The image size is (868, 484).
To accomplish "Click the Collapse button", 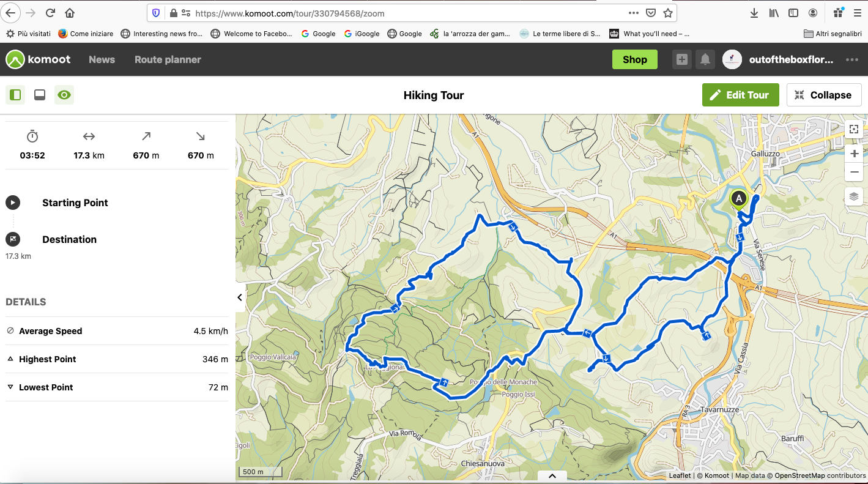I will click(824, 95).
